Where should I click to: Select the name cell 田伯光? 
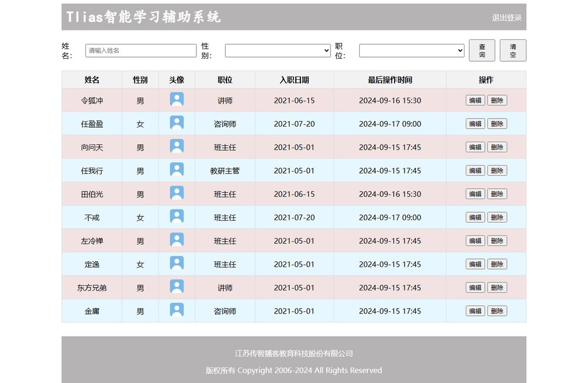(x=92, y=194)
